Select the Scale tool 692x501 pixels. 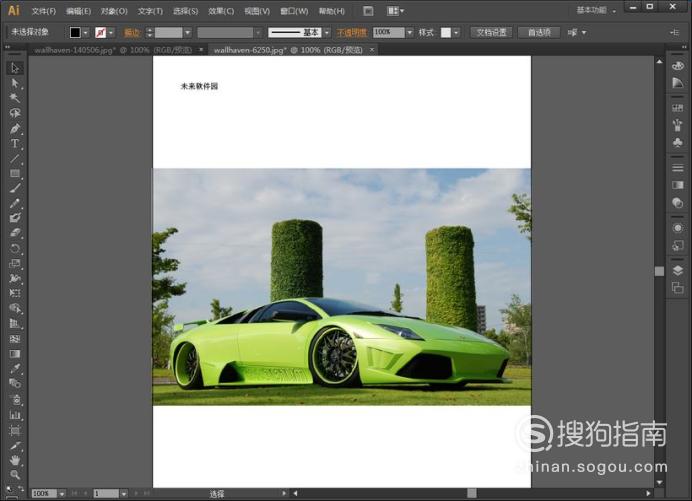pyautogui.click(x=15, y=264)
